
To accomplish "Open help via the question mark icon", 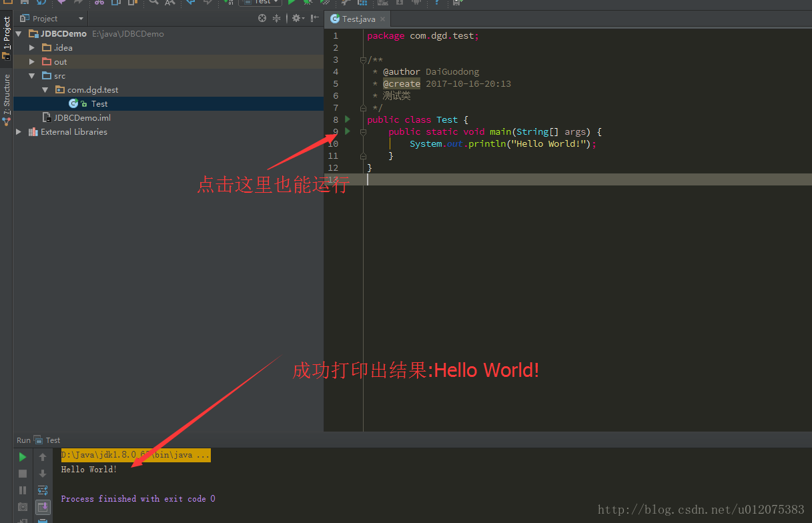I will click(x=436, y=2).
